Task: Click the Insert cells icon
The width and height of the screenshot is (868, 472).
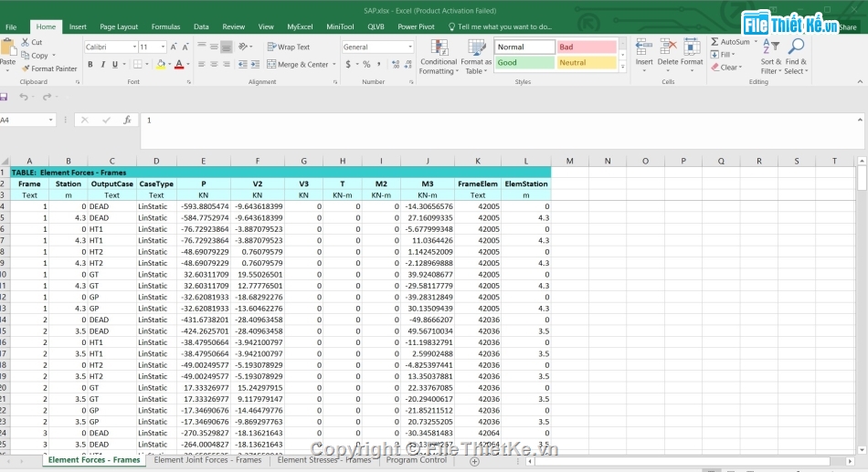Action: pyautogui.click(x=644, y=47)
